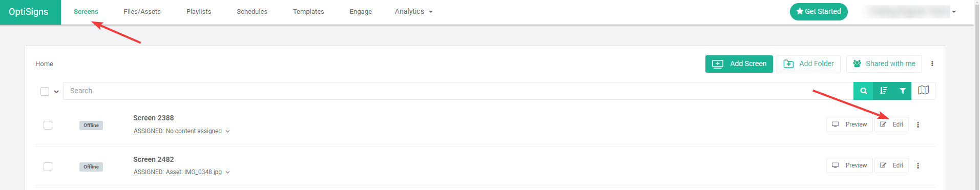Switch to map view icon

pyautogui.click(x=923, y=90)
